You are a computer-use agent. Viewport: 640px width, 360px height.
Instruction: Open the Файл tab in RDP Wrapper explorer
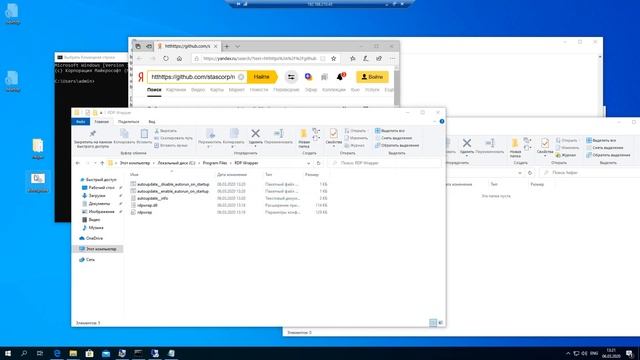[x=80, y=122]
